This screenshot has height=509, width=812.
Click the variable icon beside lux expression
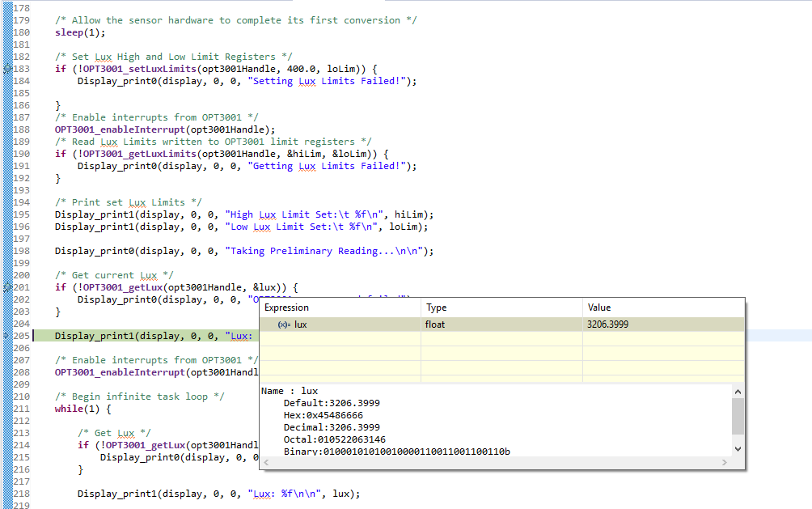click(284, 324)
